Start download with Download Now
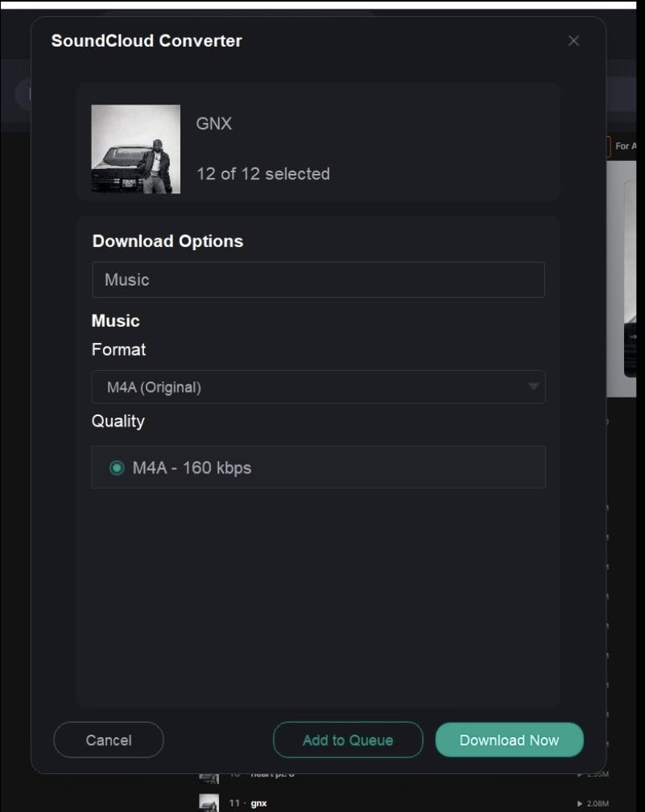645x812 pixels. (x=509, y=740)
